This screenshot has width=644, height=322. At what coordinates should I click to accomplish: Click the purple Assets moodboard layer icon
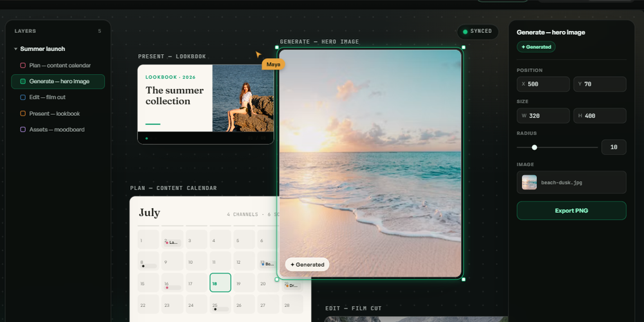[x=23, y=129]
